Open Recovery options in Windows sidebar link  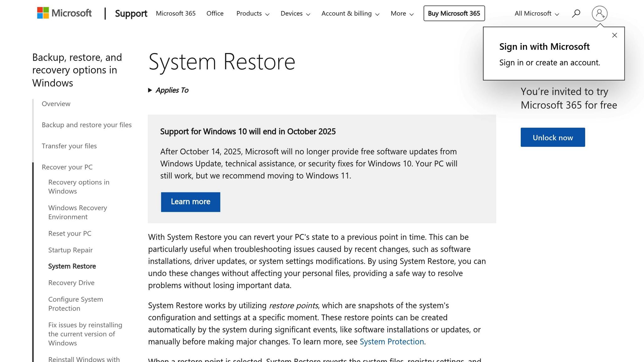click(79, 187)
